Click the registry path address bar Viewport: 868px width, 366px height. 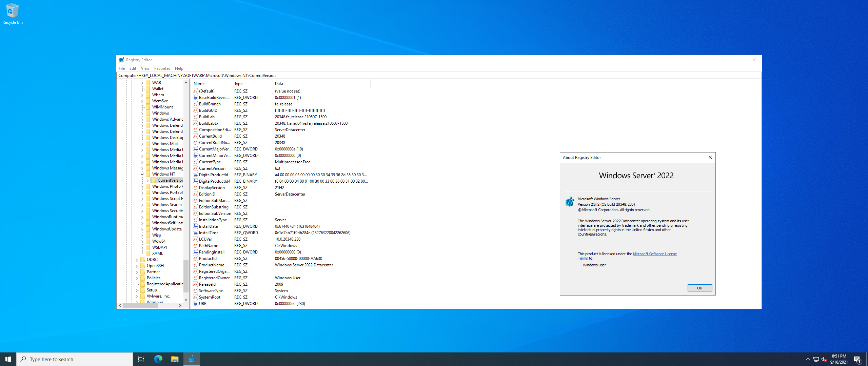pos(439,75)
